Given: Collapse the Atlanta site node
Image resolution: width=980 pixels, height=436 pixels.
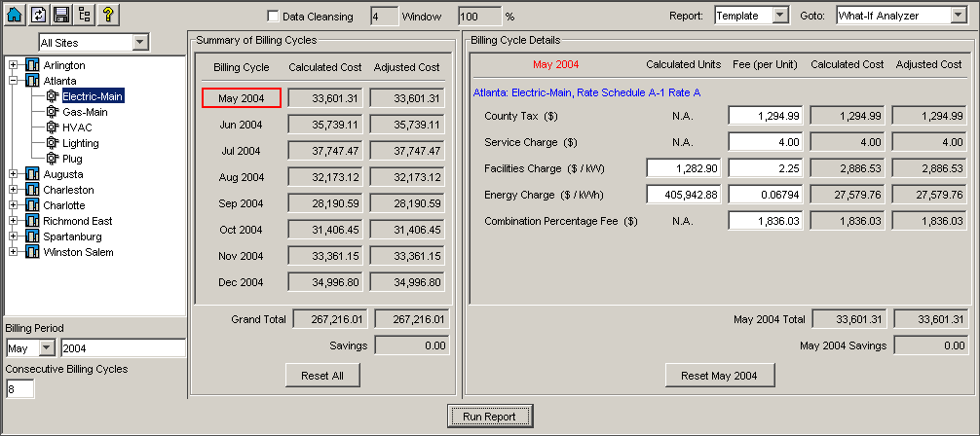Looking at the screenshot, I should [14, 81].
